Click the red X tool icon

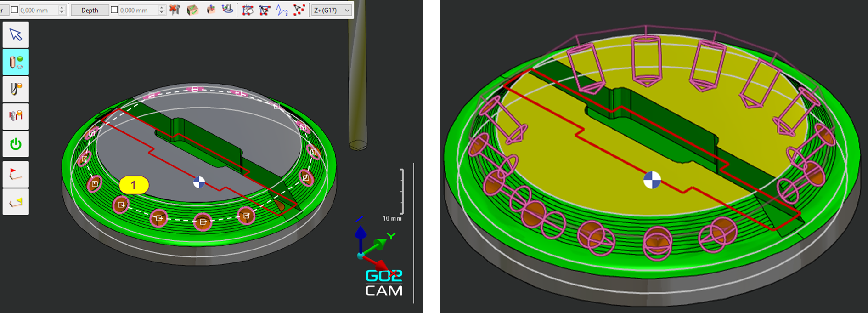[x=175, y=10]
